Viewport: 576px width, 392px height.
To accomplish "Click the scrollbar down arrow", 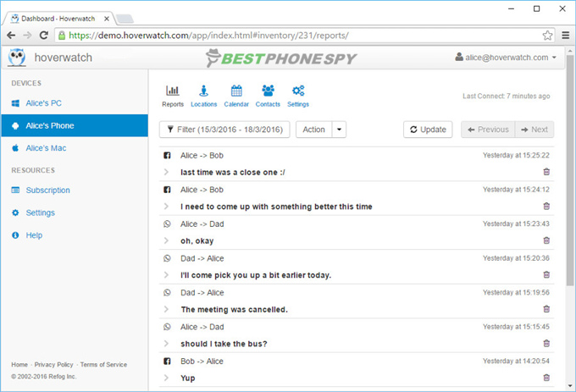I will tap(570, 386).
